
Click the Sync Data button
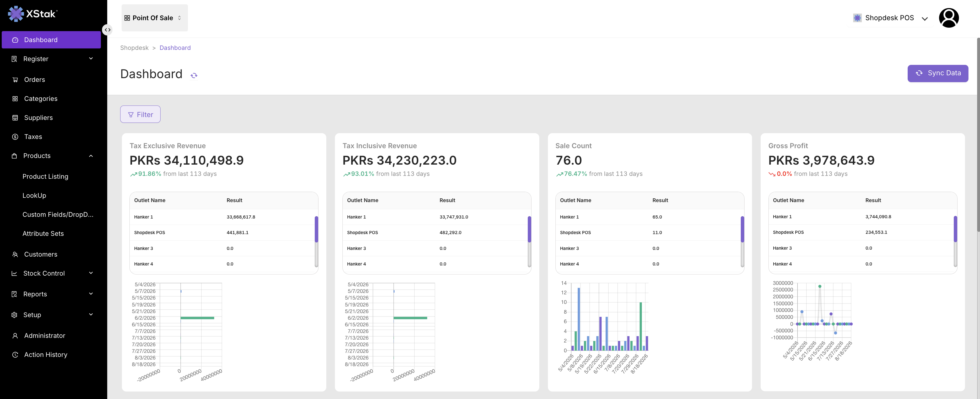[x=937, y=73]
